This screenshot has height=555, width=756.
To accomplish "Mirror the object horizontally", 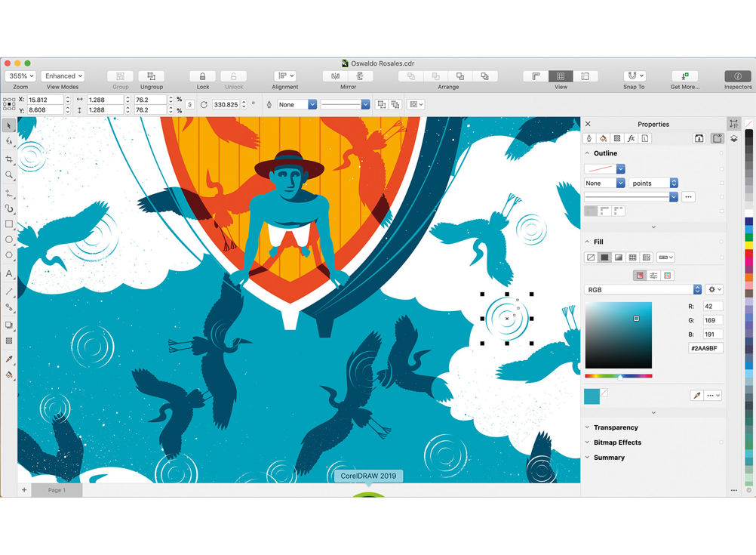I will 336,76.
